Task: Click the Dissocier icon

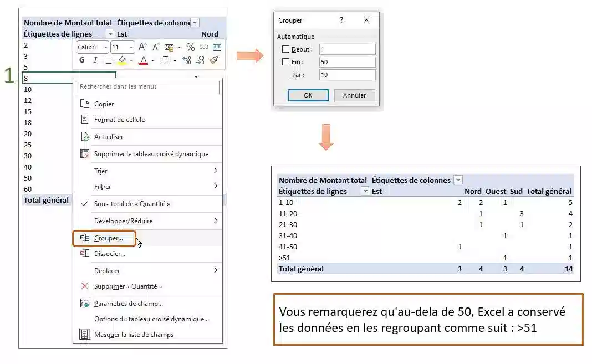Action: click(85, 253)
